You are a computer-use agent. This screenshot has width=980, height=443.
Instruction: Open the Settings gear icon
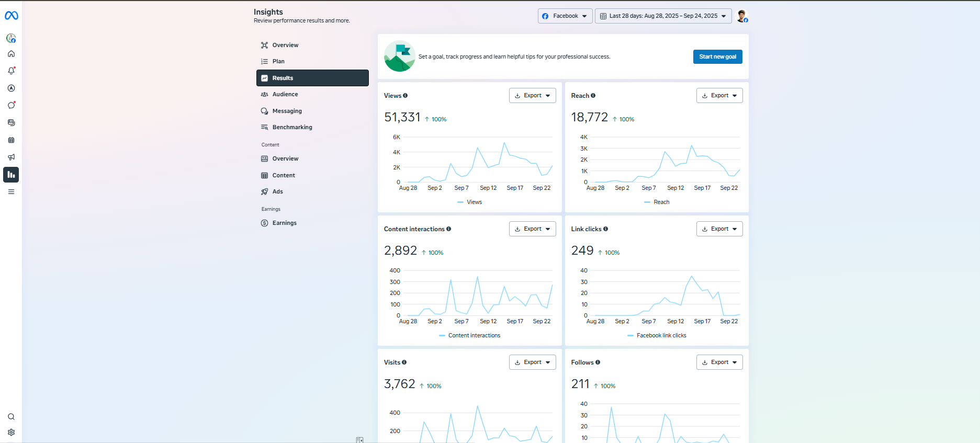pos(11,433)
